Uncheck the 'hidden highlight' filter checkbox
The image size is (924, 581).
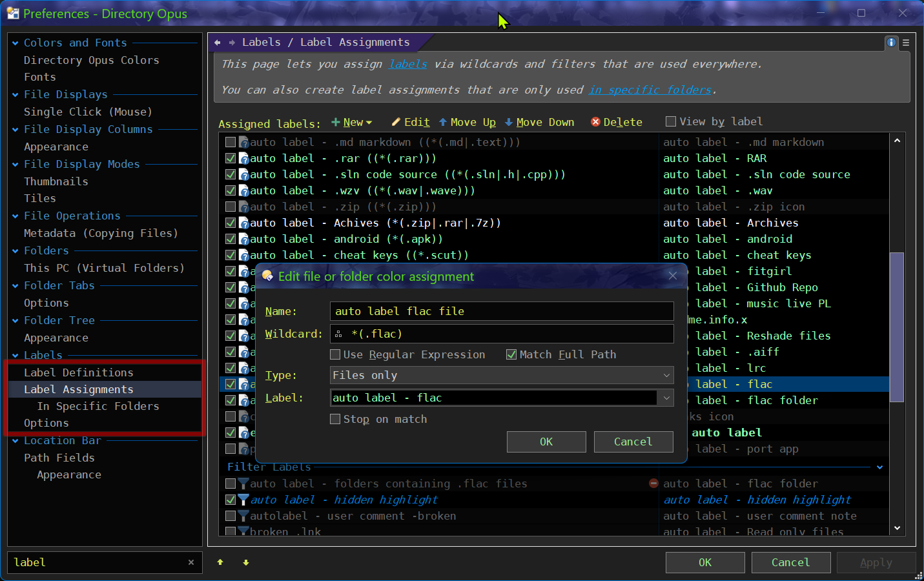231,500
